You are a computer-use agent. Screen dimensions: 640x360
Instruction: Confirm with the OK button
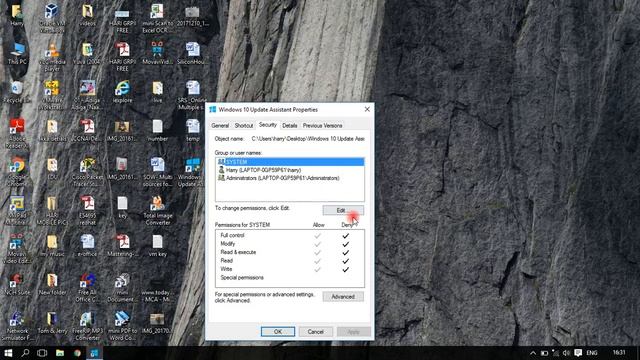(x=278, y=331)
